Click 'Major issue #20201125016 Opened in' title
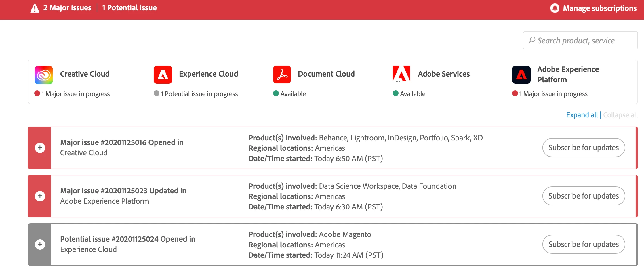Screen dimensions: 644x271 coord(122,142)
